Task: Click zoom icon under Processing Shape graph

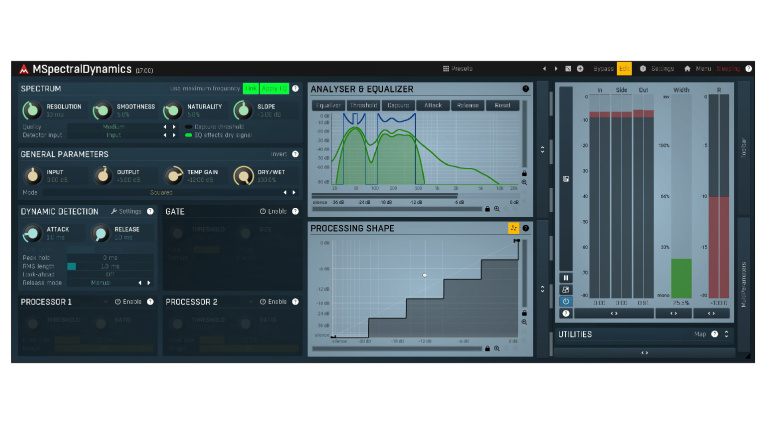Action: pos(497,349)
